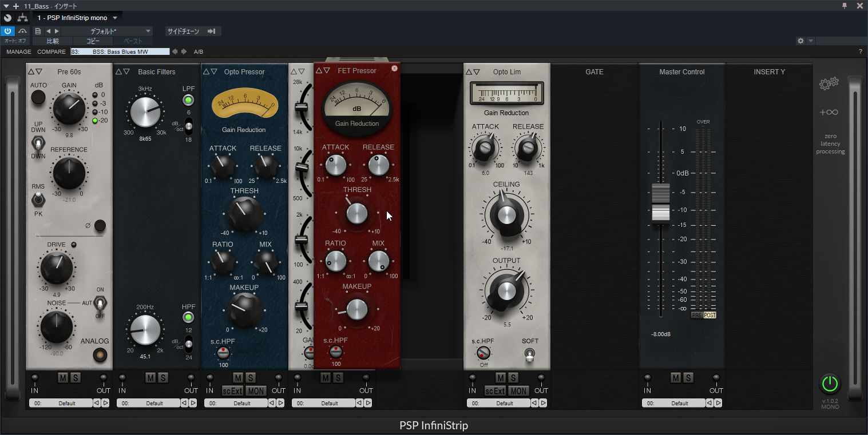
Task: Toggle the AUTO button on Pre 60s
Action: point(38,97)
